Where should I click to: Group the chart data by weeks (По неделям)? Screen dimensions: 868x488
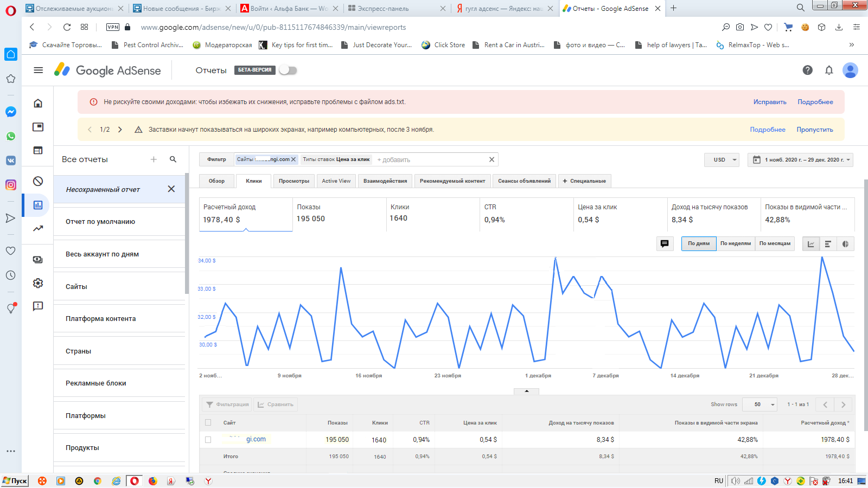pyautogui.click(x=735, y=243)
